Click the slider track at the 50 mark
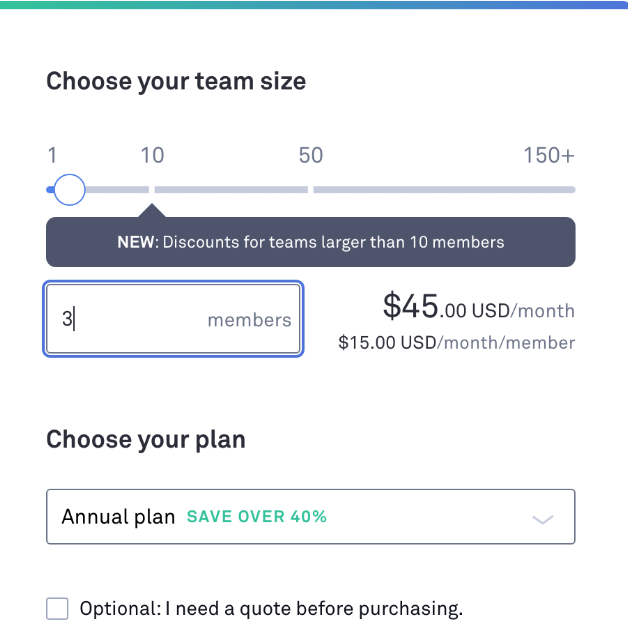Viewport: 628px width, 620px height. coord(310,190)
